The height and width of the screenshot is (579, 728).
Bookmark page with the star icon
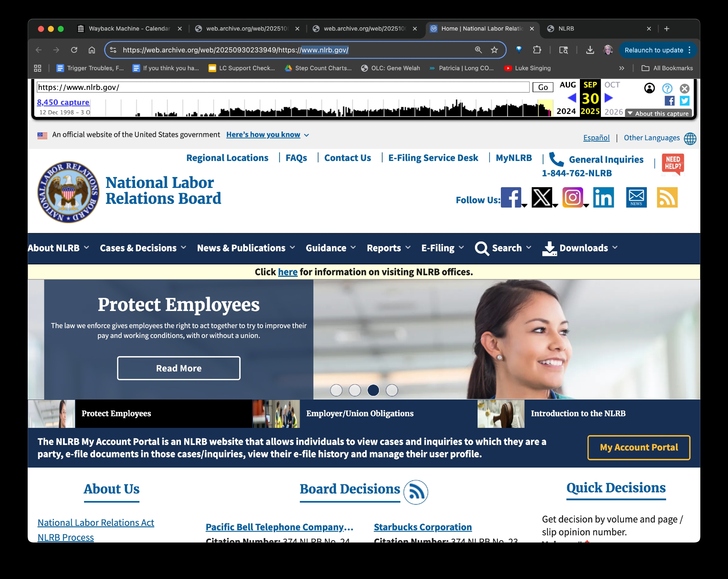pyautogui.click(x=494, y=50)
